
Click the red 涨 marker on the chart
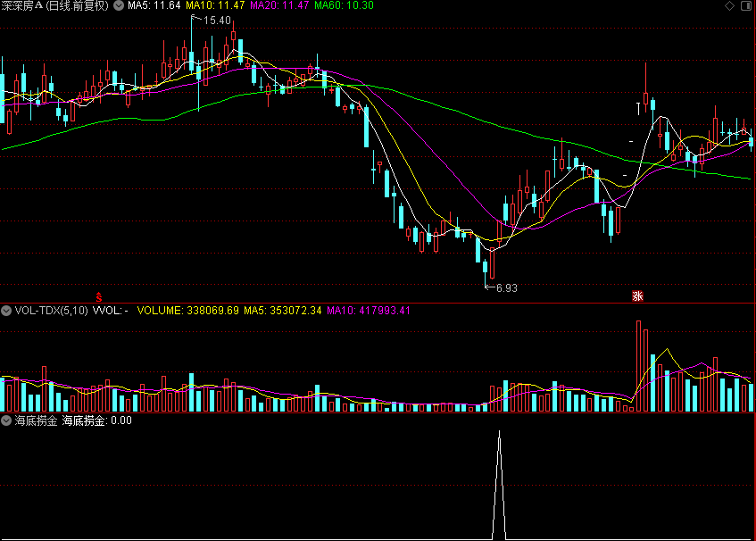coord(637,296)
